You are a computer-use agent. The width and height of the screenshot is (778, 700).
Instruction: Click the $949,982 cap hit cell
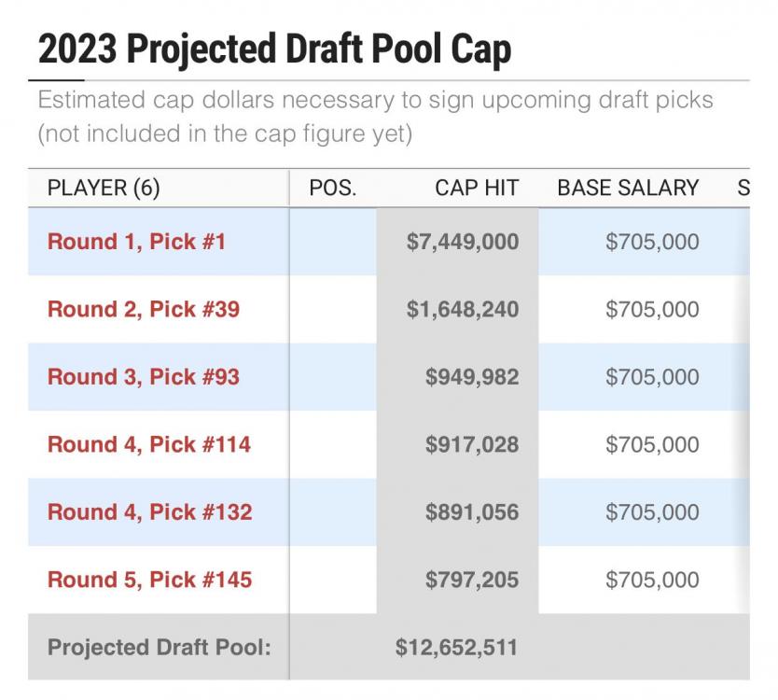[x=472, y=377]
